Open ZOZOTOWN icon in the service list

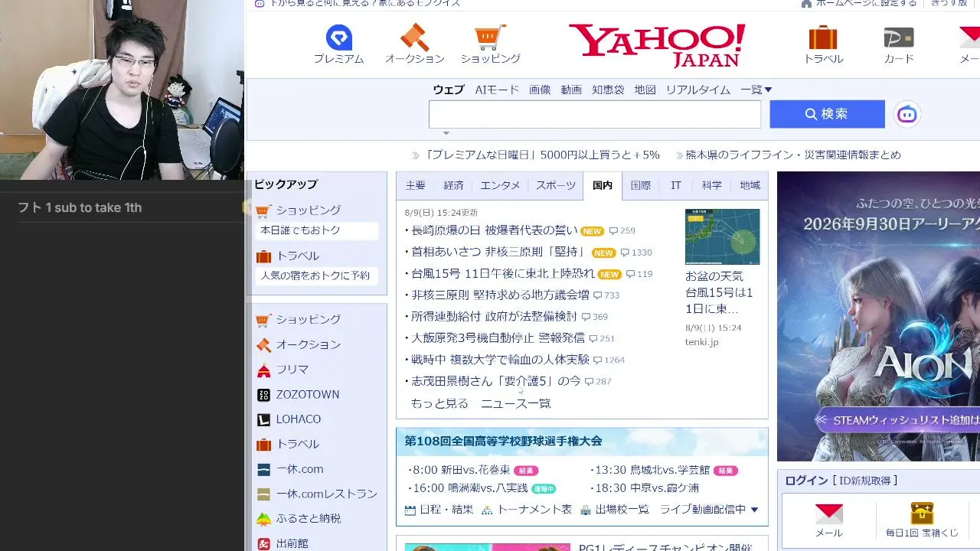[264, 395]
